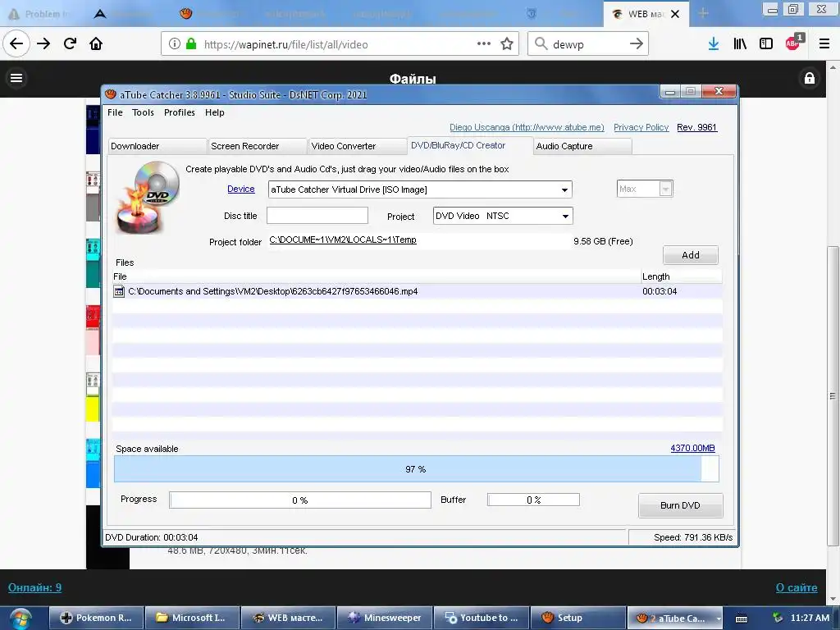Click the search magnifier icon
The width and height of the screenshot is (840, 630).
point(541,44)
